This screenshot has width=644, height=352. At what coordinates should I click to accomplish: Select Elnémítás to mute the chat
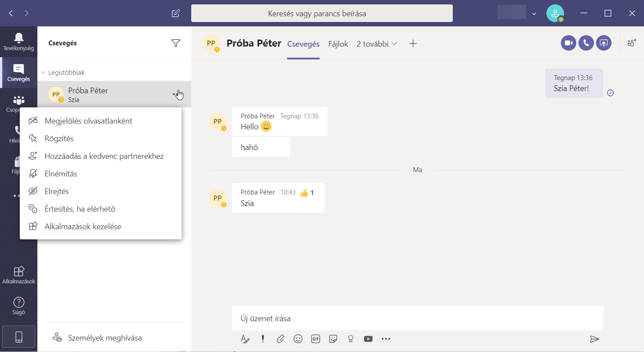tap(61, 174)
